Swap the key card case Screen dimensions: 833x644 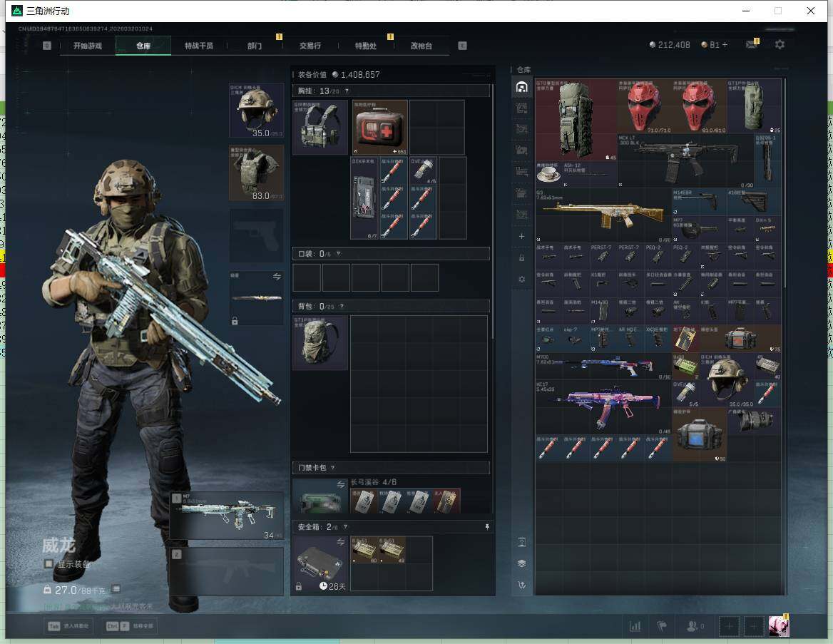tap(340, 484)
